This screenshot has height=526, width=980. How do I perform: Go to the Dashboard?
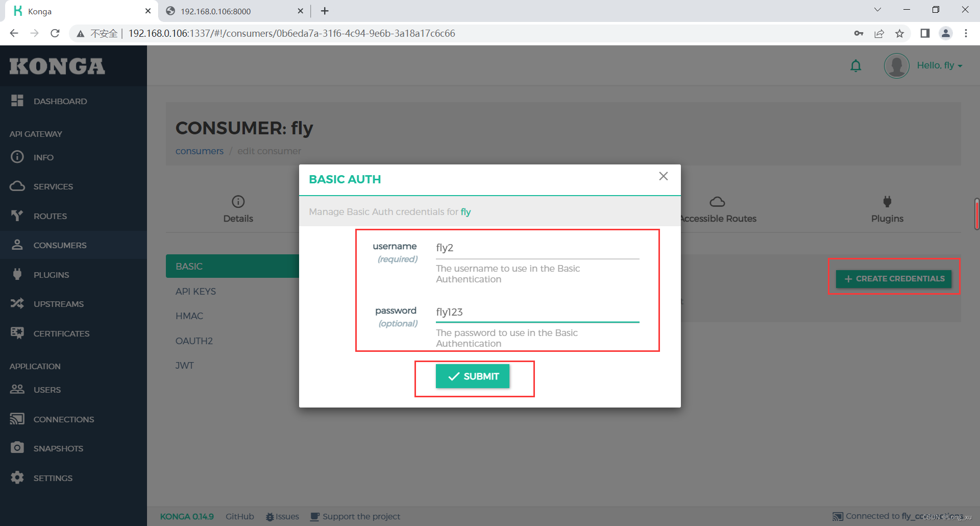(x=60, y=101)
